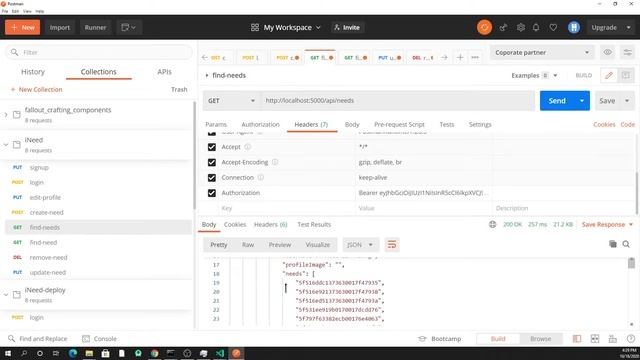Open the Tests tab
The width and height of the screenshot is (640, 360).
click(x=447, y=124)
